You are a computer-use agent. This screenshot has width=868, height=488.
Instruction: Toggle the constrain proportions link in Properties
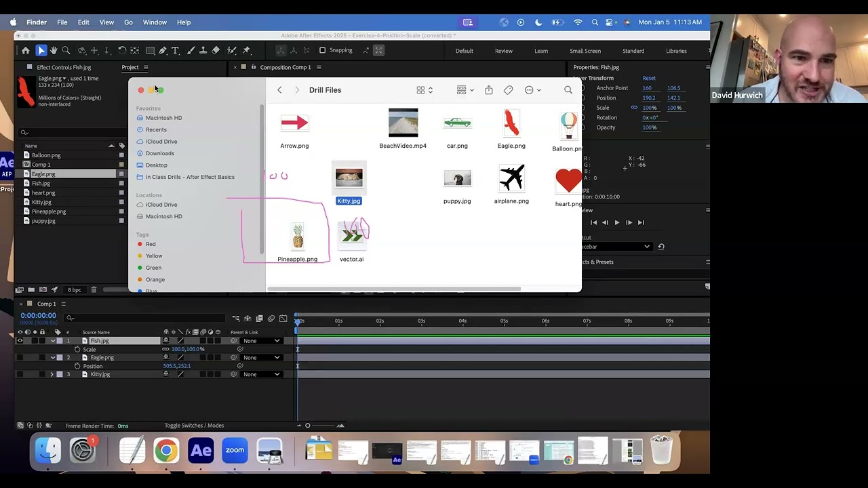634,108
